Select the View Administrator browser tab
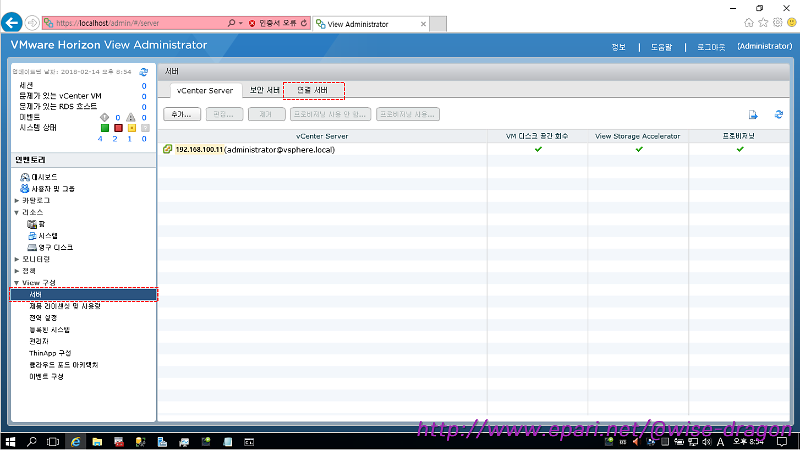Screen dimensions: 800x450 [370, 24]
